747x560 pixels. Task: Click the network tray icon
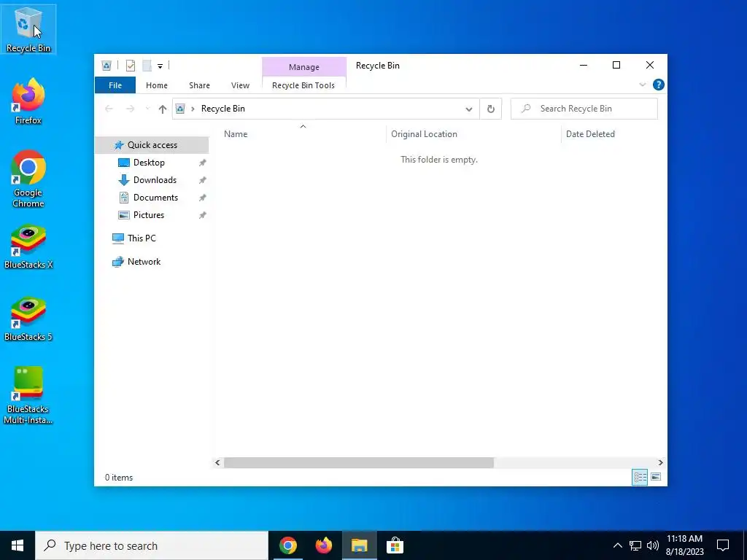click(x=635, y=545)
